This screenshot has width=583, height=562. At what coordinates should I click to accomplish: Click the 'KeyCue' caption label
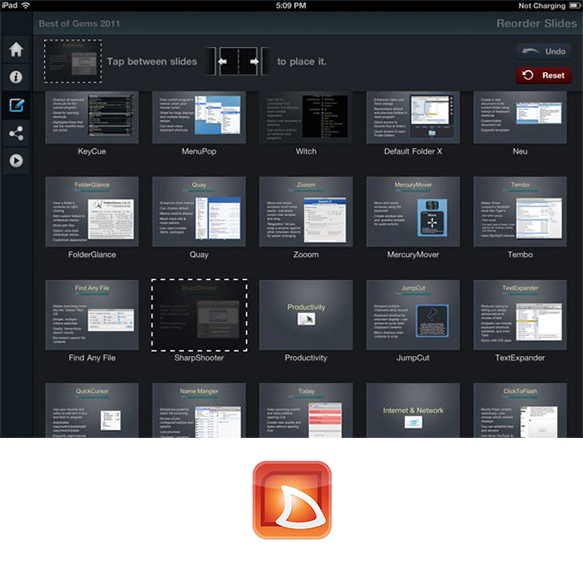(x=92, y=151)
